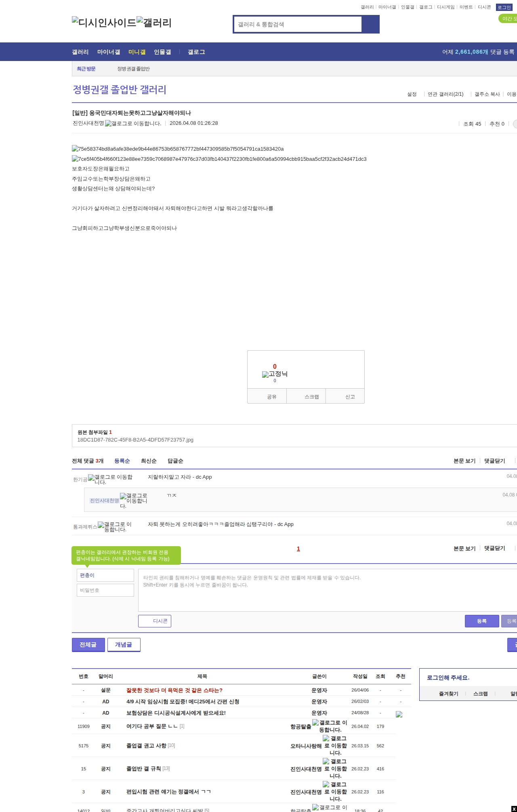This screenshot has height=812, width=517.
Task: Click the 신고 button under the post
Action: pyautogui.click(x=345, y=396)
